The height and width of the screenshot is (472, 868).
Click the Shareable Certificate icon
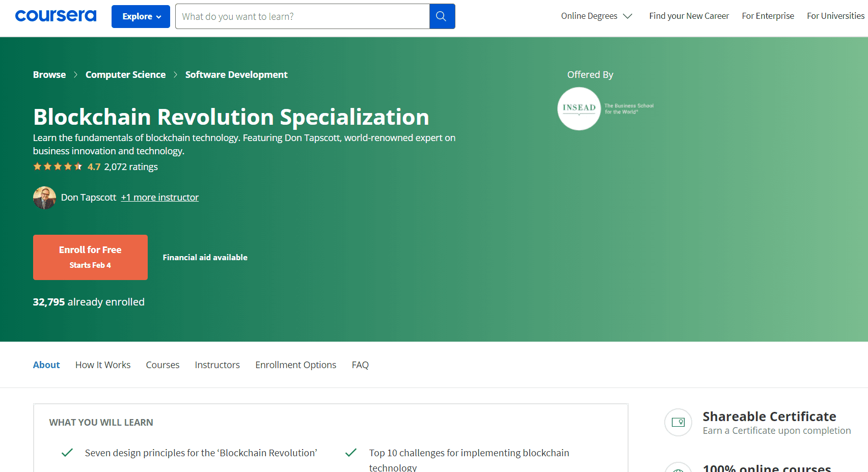678,422
